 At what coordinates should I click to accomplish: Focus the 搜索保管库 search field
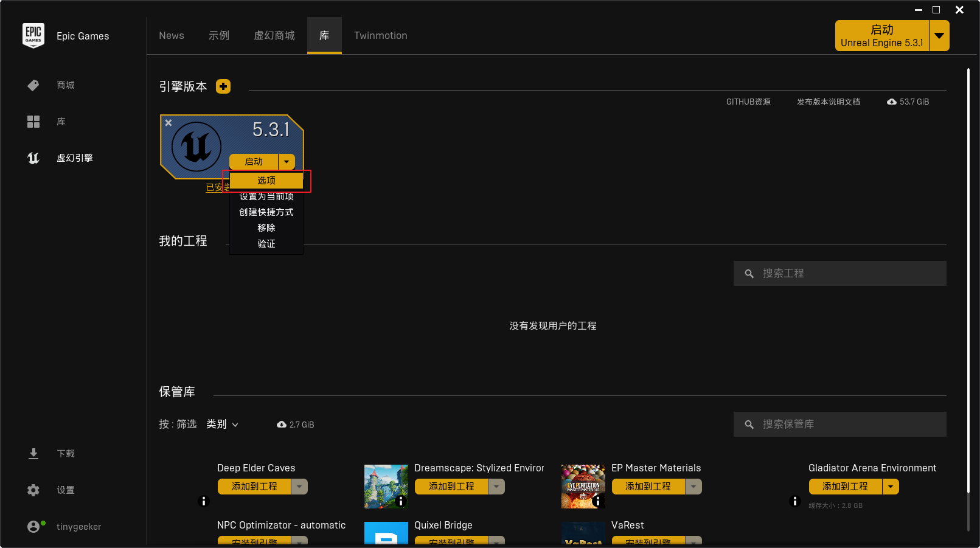pyautogui.click(x=840, y=425)
